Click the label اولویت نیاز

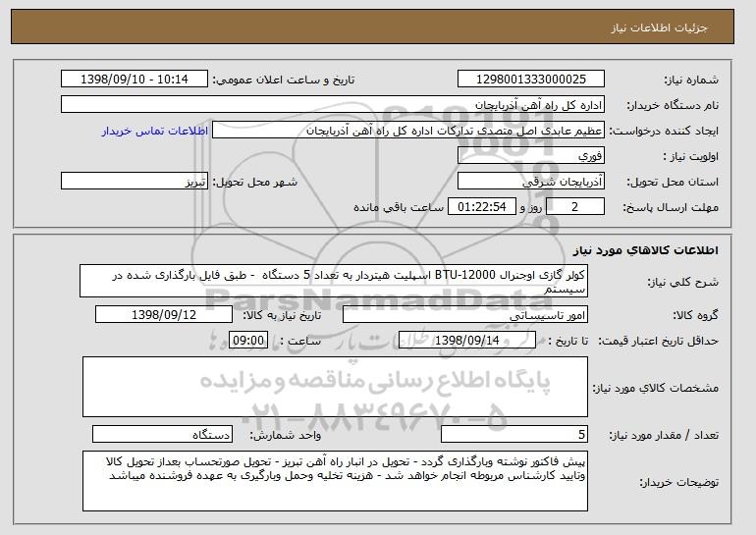tap(690, 157)
